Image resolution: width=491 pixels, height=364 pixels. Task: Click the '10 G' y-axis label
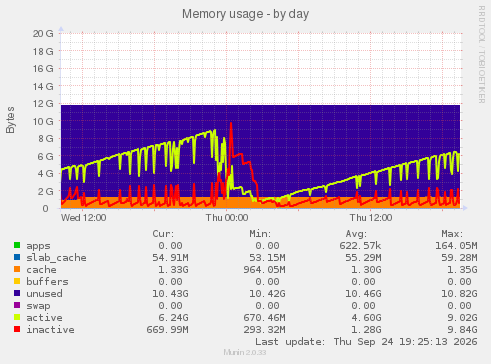point(43,121)
